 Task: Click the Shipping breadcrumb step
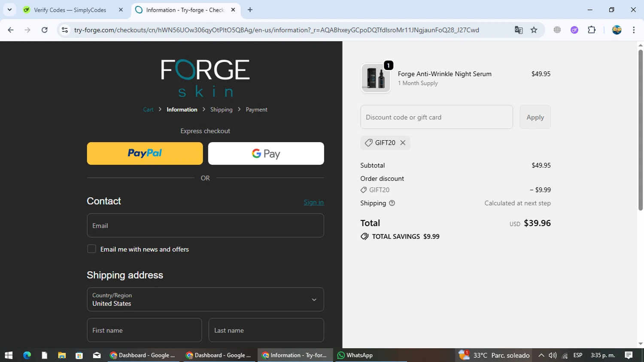click(x=222, y=110)
